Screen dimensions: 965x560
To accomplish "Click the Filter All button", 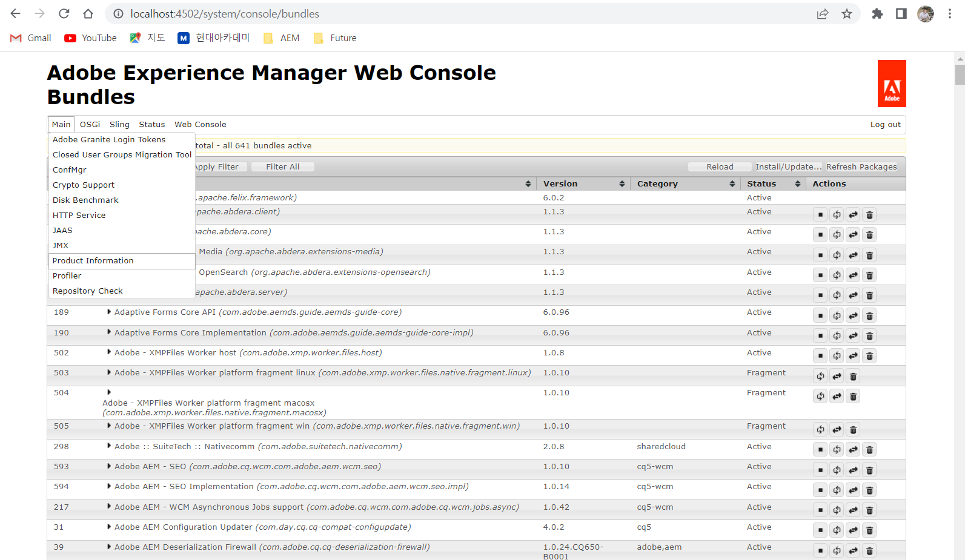I will [x=282, y=166].
